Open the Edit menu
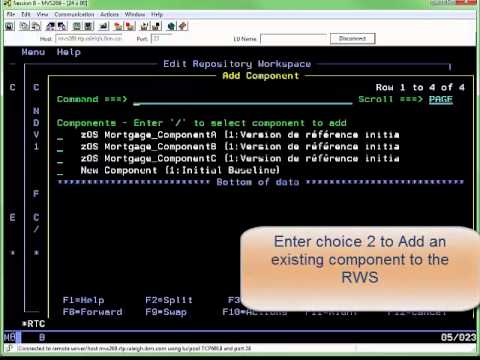 pos(26,14)
